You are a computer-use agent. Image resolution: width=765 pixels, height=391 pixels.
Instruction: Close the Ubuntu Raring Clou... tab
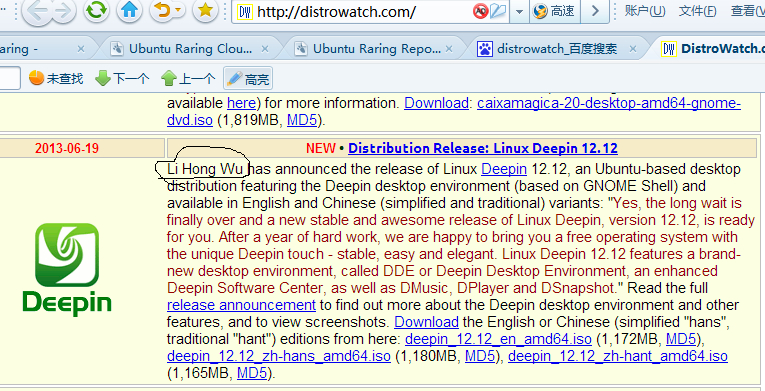(x=265, y=49)
